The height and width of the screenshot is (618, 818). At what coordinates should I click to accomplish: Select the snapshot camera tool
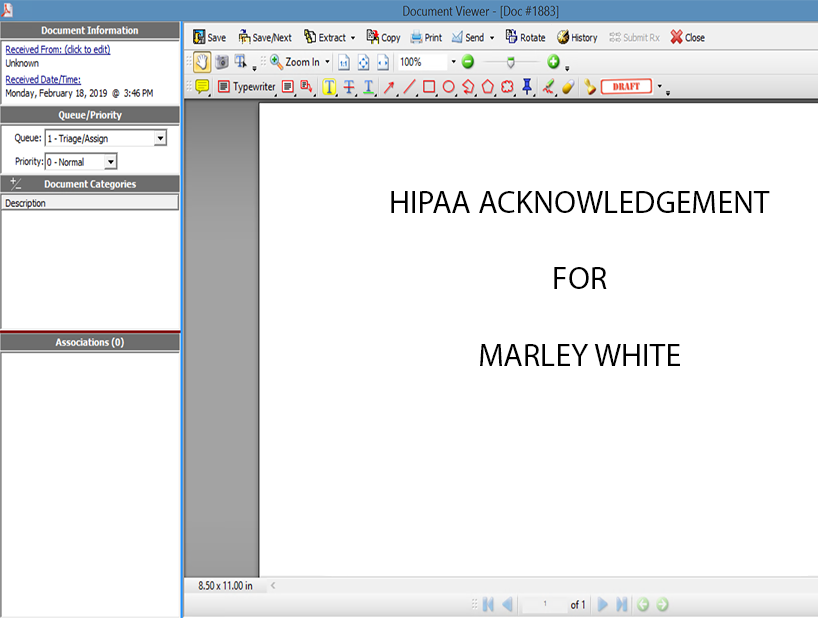(221, 62)
